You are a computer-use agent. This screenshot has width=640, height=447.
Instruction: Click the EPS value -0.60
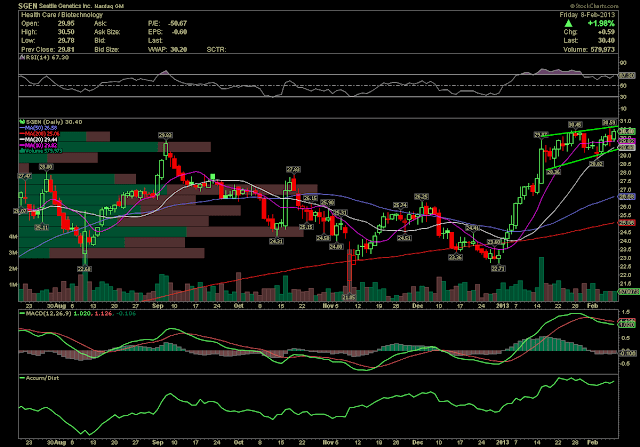[179, 32]
